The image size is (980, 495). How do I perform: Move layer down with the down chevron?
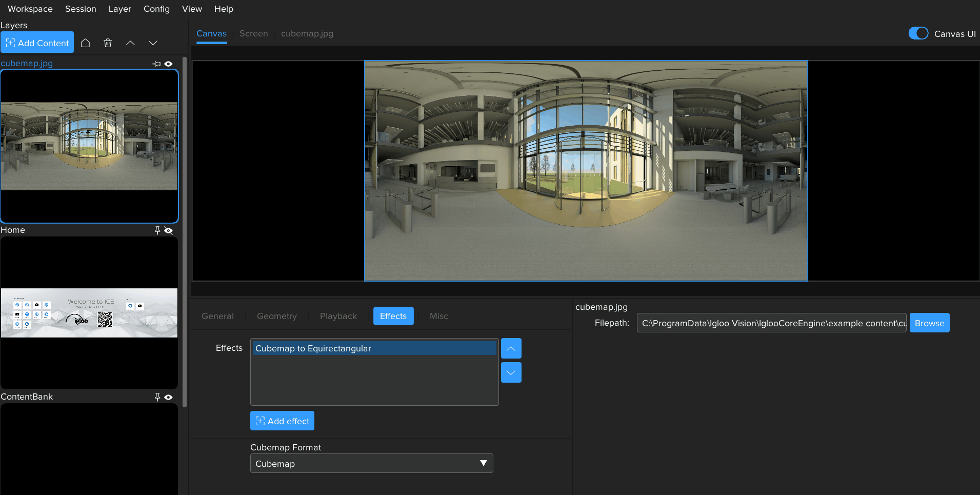pyautogui.click(x=153, y=43)
